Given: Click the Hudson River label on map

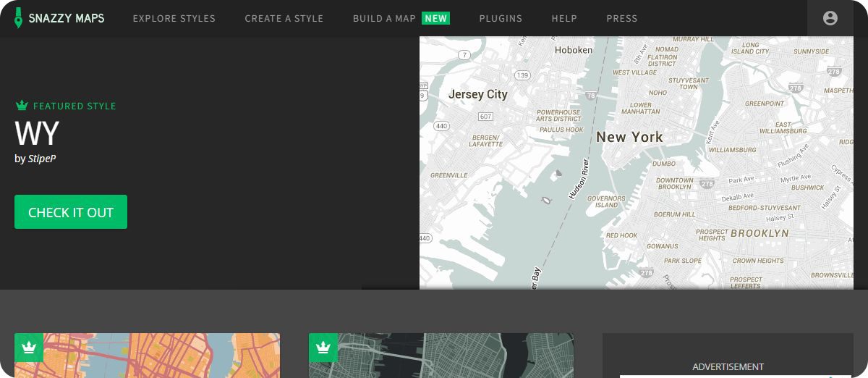Looking at the screenshot, I should (x=579, y=179).
